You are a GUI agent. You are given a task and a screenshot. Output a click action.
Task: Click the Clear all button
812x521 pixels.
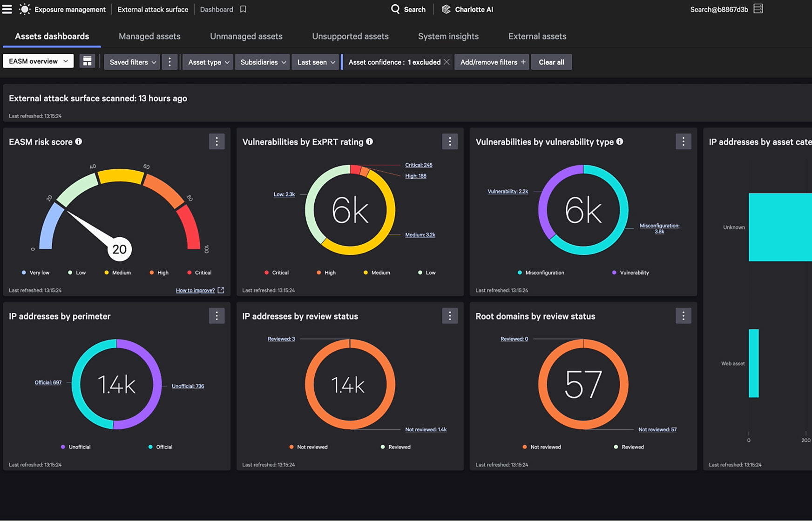(x=551, y=62)
